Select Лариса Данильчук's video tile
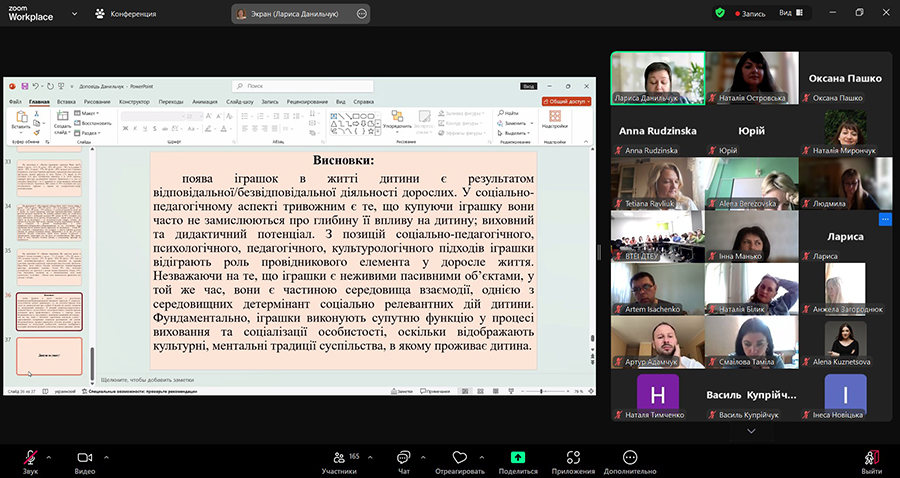 [656, 77]
